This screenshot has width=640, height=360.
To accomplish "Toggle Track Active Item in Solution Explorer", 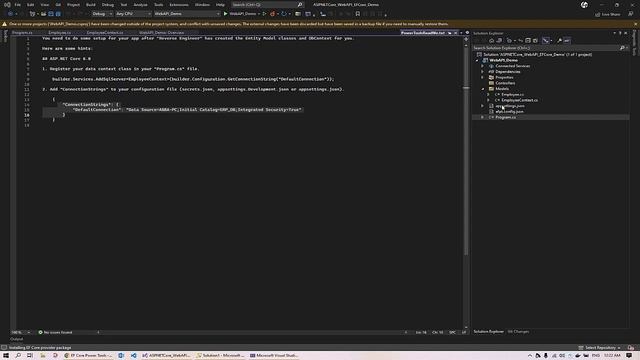I will (546, 40).
